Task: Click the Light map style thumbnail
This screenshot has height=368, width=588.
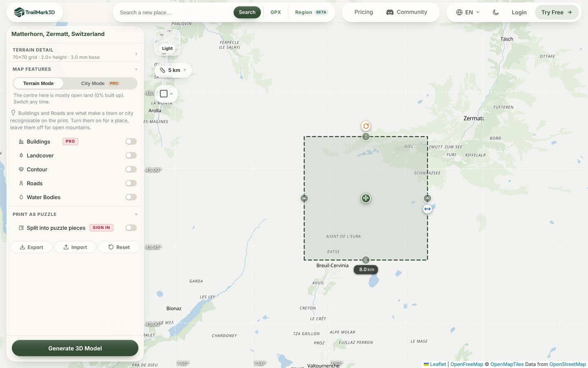Action: click(x=167, y=43)
